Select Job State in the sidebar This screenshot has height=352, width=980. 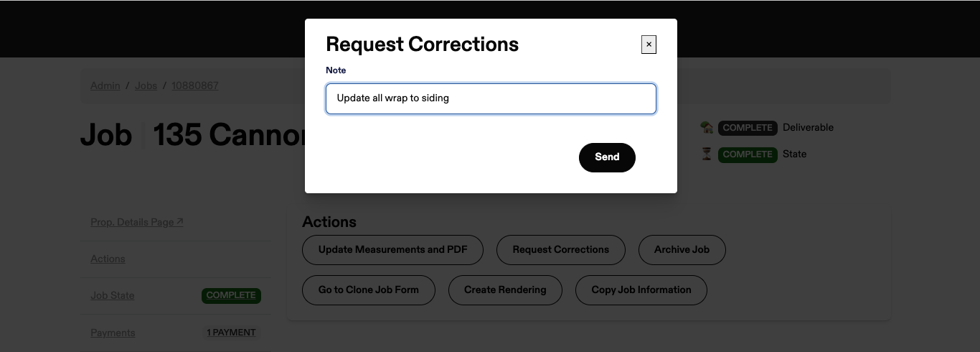point(113,295)
